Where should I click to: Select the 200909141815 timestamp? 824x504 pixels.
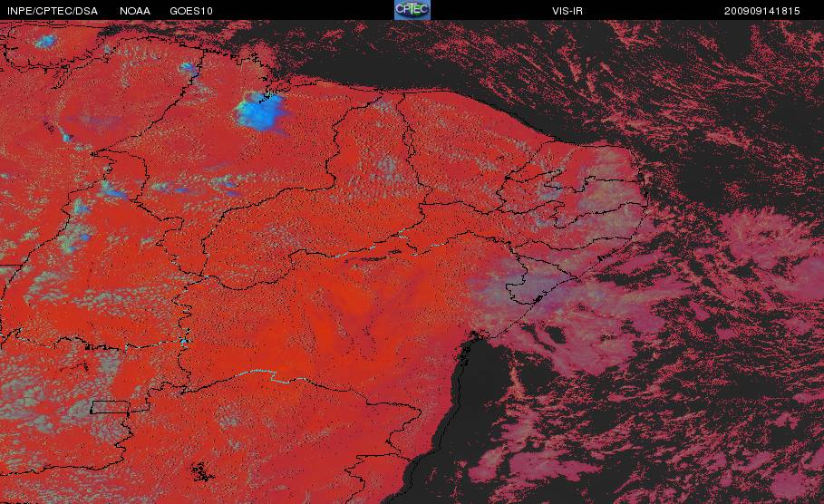(762, 11)
